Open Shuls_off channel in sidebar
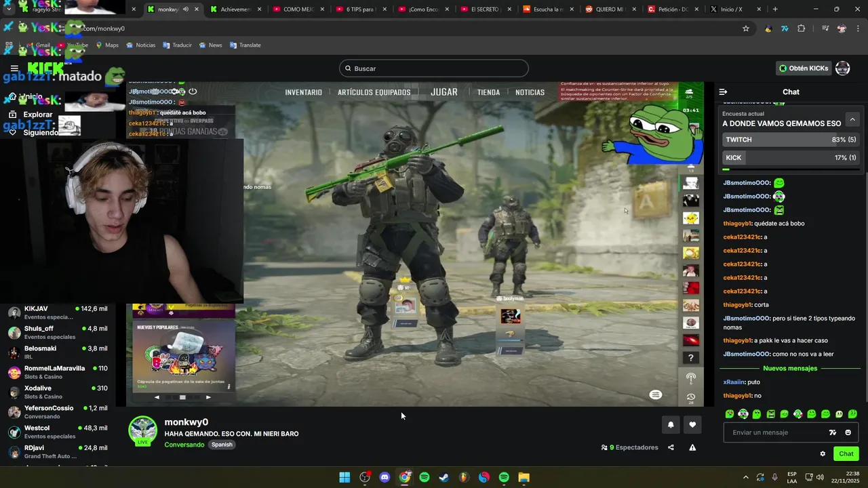This screenshot has width=868, height=488. [x=58, y=332]
